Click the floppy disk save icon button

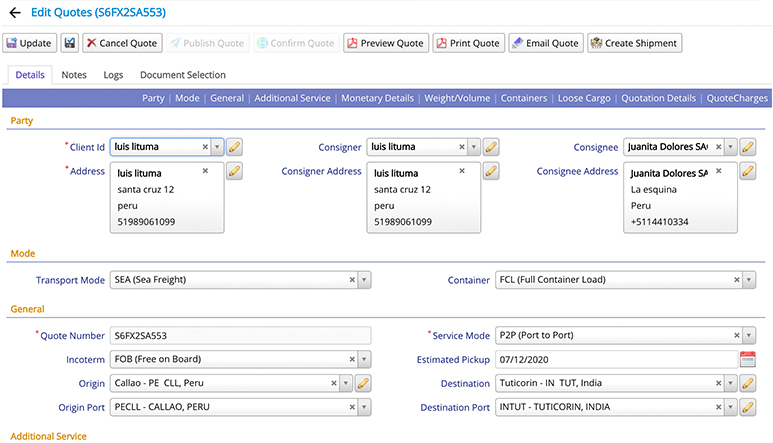[x=70, y=43]
